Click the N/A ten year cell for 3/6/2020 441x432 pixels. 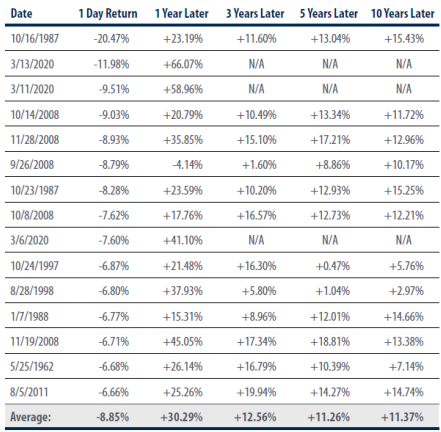click(x=404, y=240)
